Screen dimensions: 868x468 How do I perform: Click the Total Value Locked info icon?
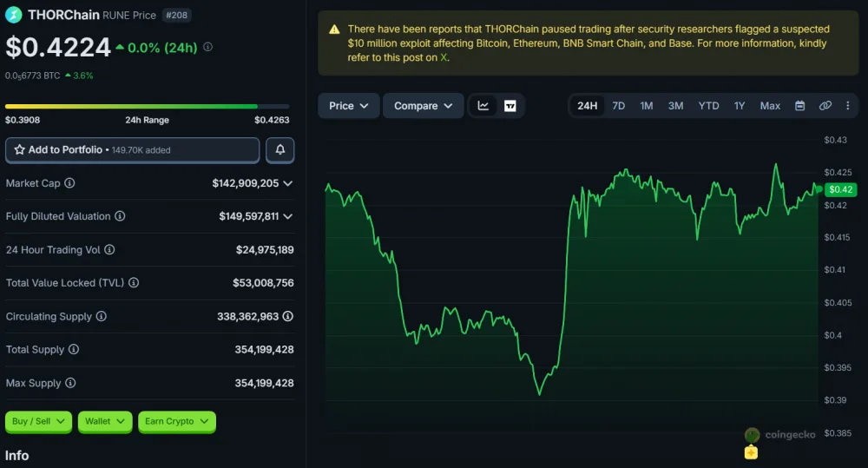point(134,282)
